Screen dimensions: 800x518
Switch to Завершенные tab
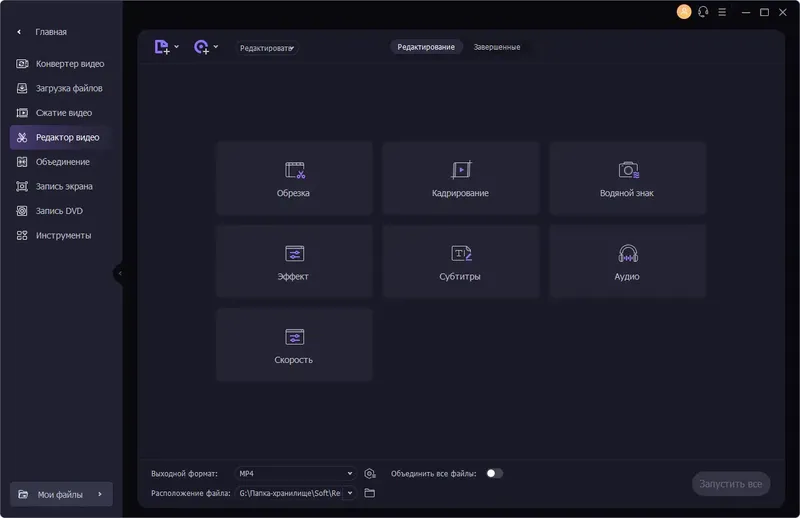click(x=496, y=47)
